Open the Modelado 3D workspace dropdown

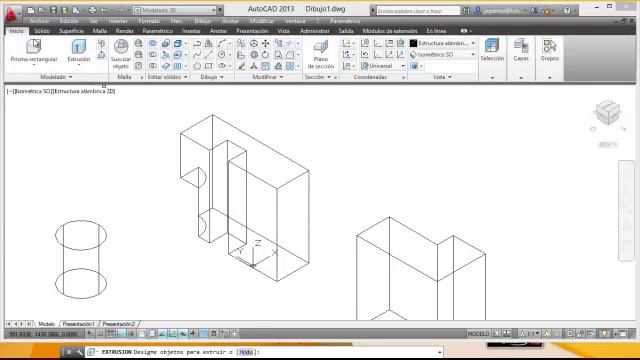point(175,10)
